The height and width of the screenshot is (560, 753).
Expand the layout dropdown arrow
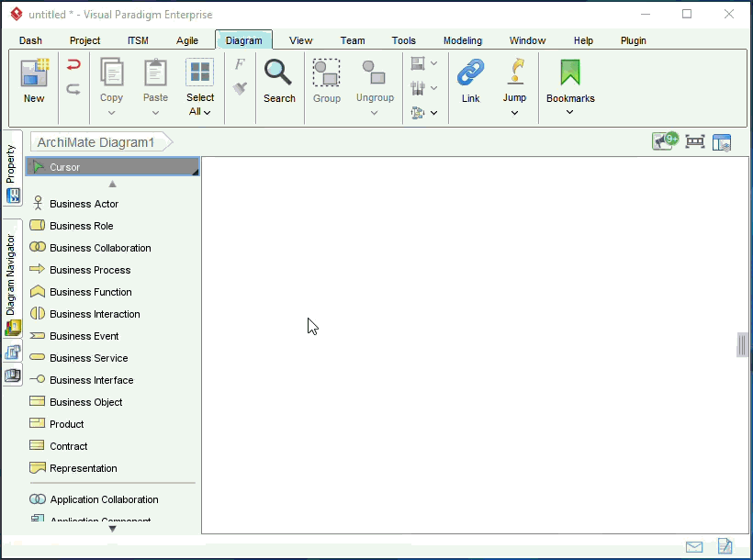coord(433,113)
